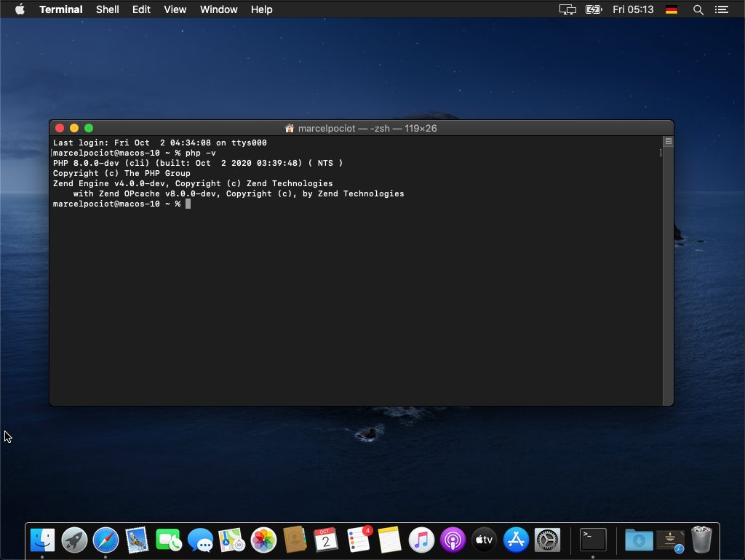Click the split pane icon in Terminal

point(669,142)
